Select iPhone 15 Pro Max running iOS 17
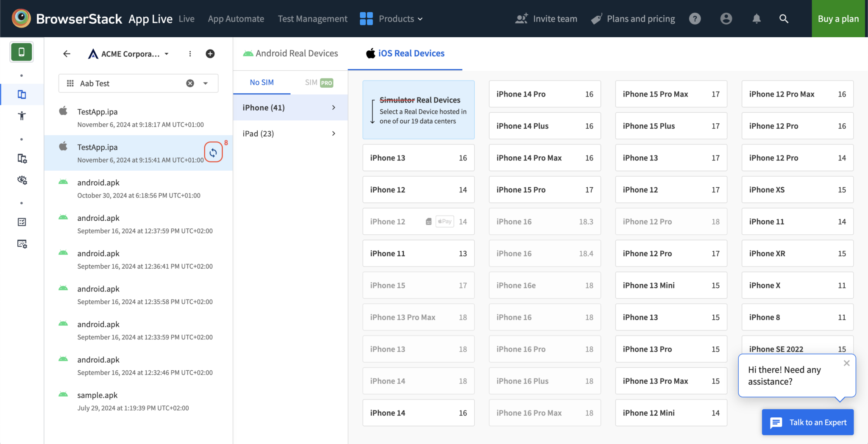Viewport: 868px width, 444px height. tap(671, 94)
